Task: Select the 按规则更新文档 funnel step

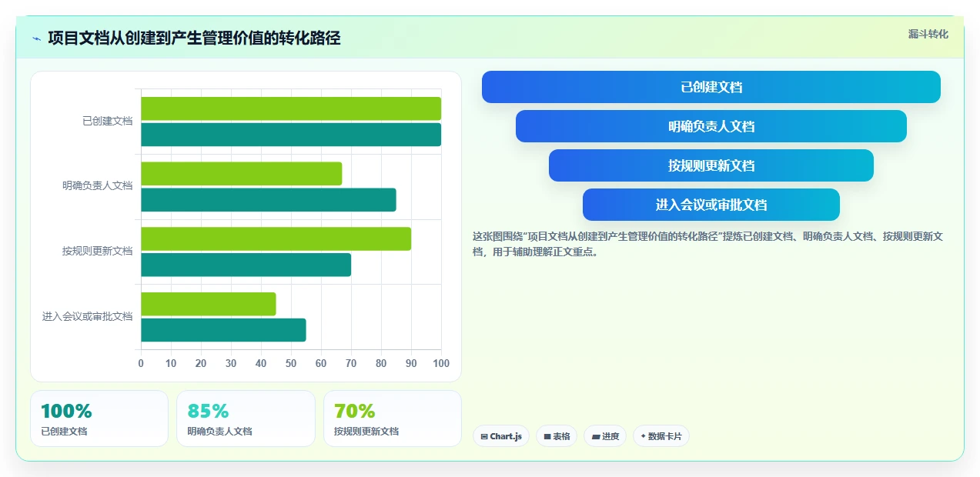Action: [711, 165]
